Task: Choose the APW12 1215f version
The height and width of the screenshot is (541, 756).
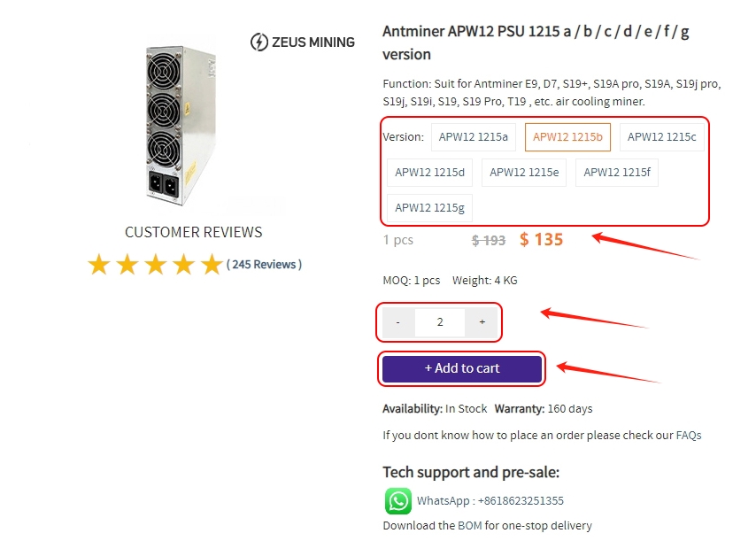Action: point(617,172)
